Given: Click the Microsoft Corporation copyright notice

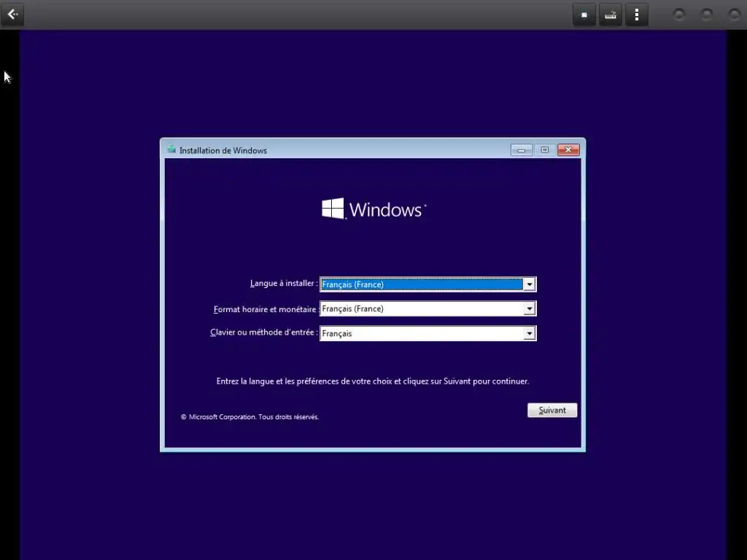Looking at the screenshot, I should (249, 416).
